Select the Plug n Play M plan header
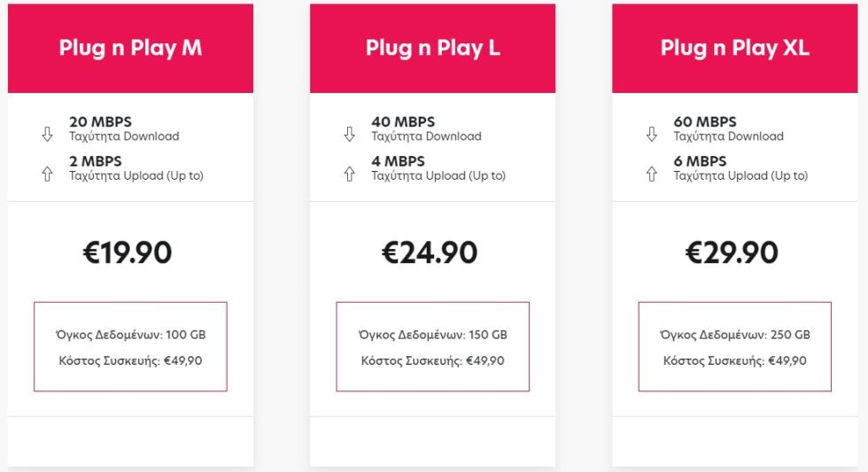The width and height of the screenshot is (868, 472). [131, 48]
